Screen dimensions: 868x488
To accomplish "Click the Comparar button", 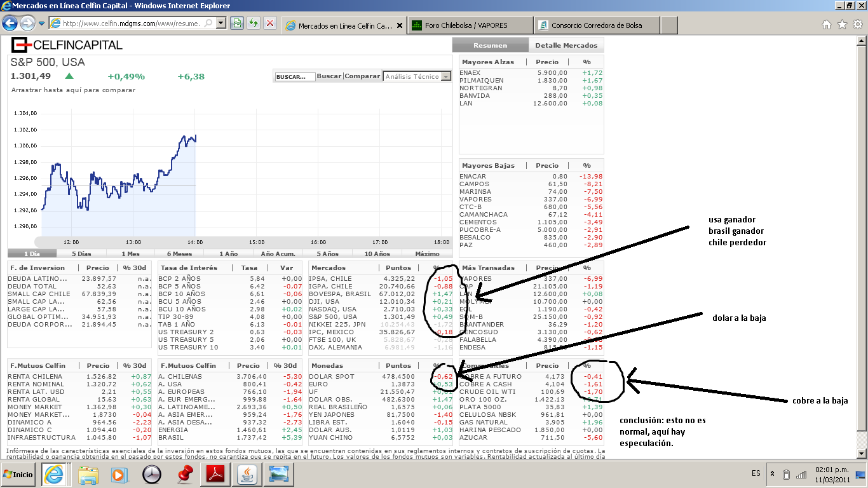I will click(x=362, y=76).
